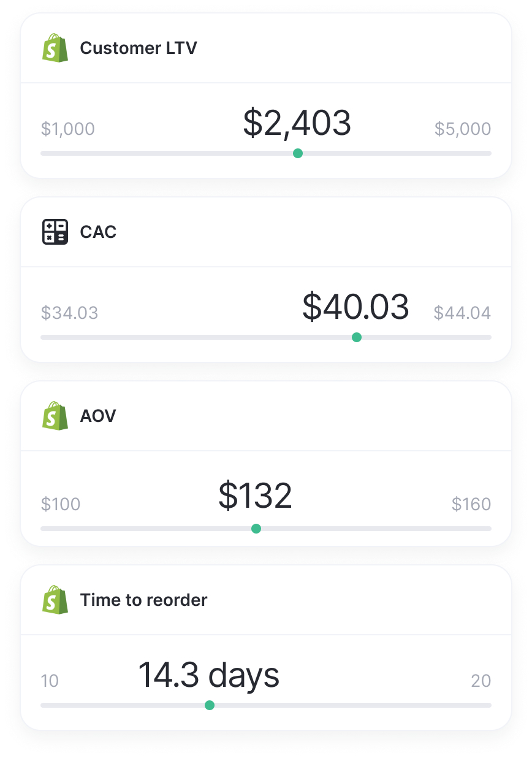Click the $2,403 LTV value

[297, 123]
